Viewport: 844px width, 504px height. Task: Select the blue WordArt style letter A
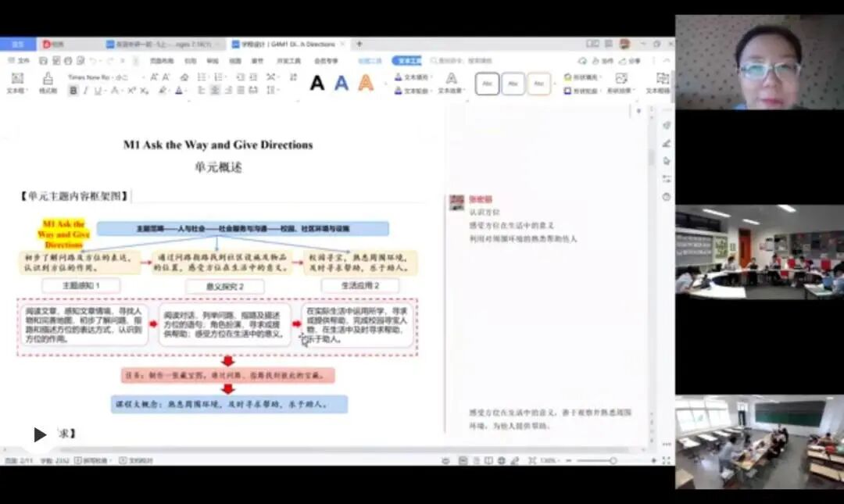tap(341, 83)
